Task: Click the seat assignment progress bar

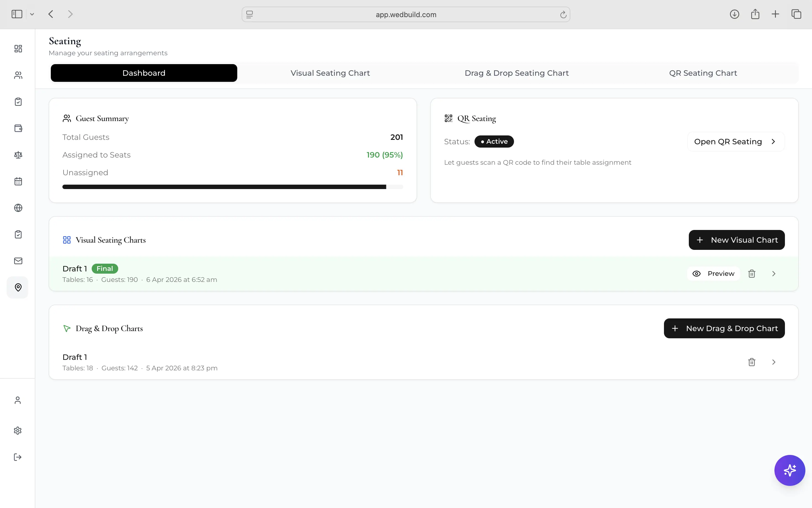Action: [x=233, y=187]
